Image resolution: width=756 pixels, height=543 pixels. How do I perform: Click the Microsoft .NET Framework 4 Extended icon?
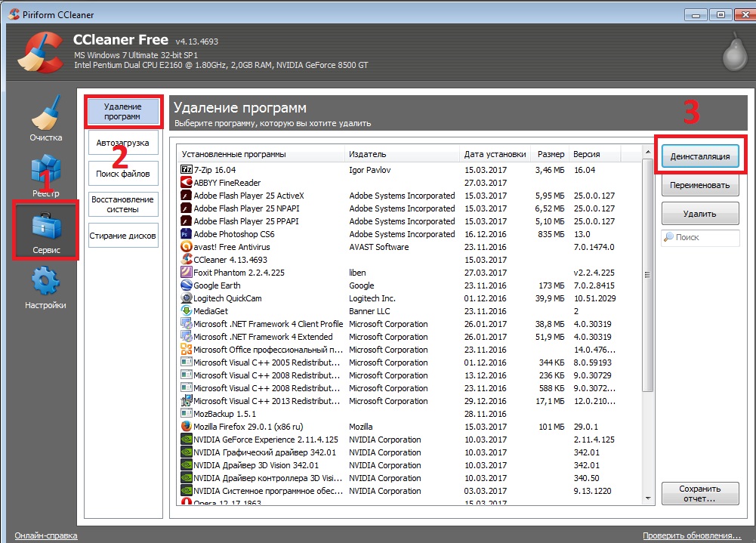[x=186, y=337]
